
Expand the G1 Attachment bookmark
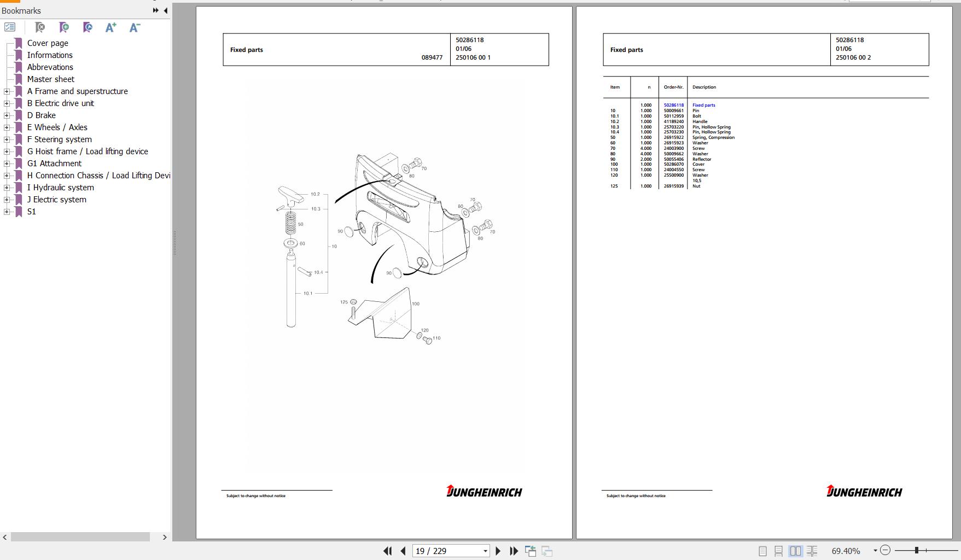tap(7, 164)
